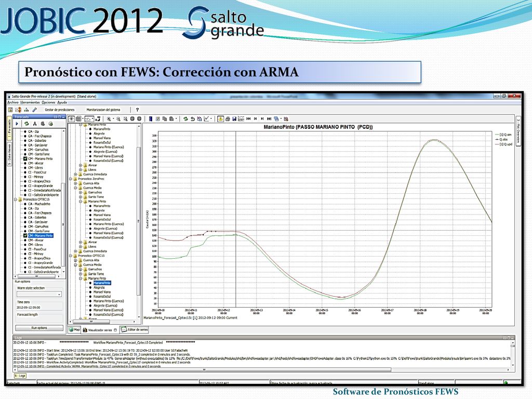Image resolution: width=532 pixels, height=399 pixels.
Task: Open the 3: Plot Overview side tab
Action: (518, 131)
